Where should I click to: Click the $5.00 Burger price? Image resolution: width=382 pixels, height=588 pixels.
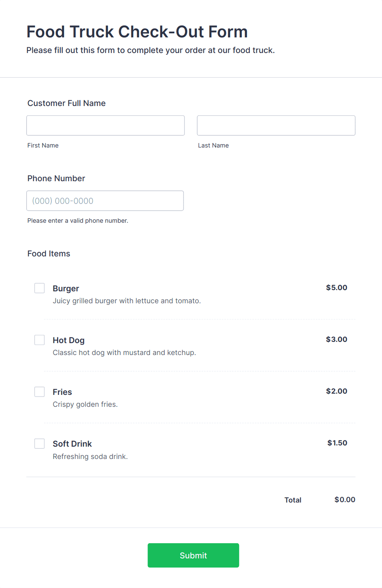[x=336, y=288]
